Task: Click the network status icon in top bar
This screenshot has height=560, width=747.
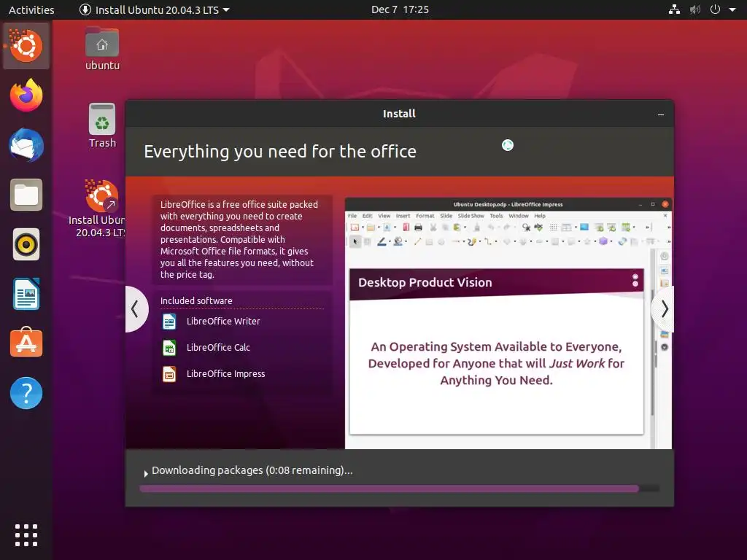Action: coord(674,9)
